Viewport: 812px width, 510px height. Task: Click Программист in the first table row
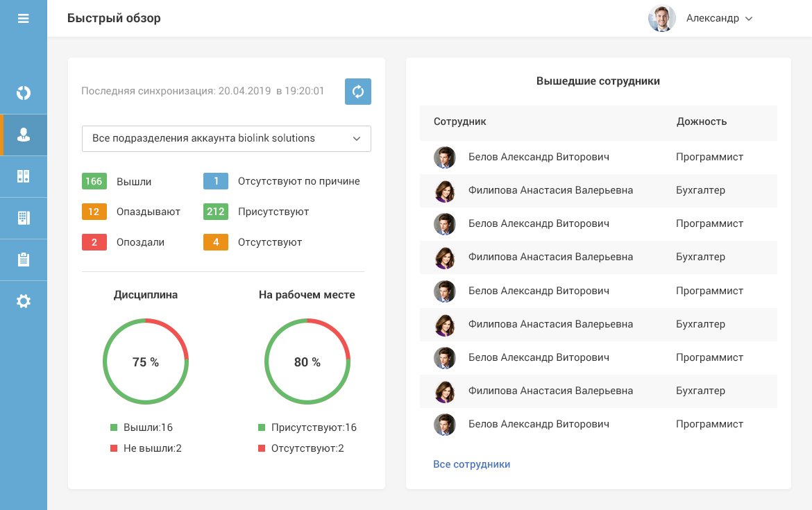(709, 157)
